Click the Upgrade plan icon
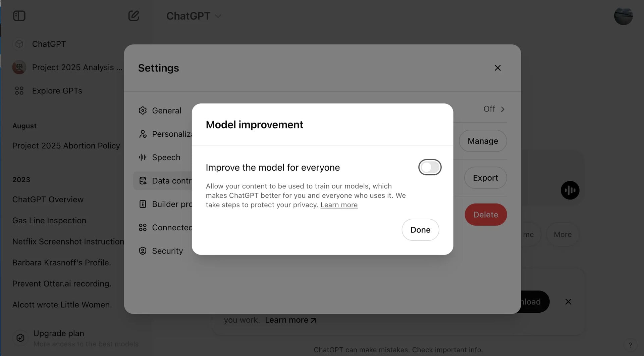This screenshot has width=644, height=356. [x=20, y=338]
